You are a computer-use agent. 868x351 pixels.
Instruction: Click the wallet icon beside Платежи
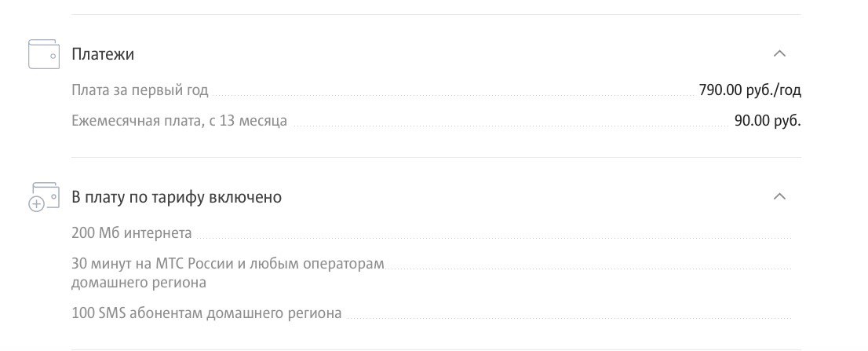44,54
